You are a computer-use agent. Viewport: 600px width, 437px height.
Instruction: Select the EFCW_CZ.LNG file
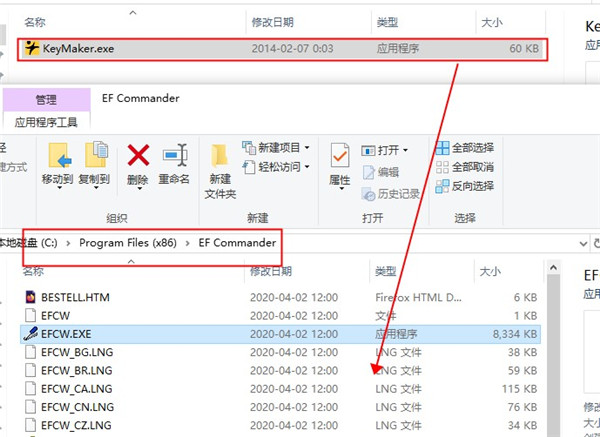pos(280,425)
